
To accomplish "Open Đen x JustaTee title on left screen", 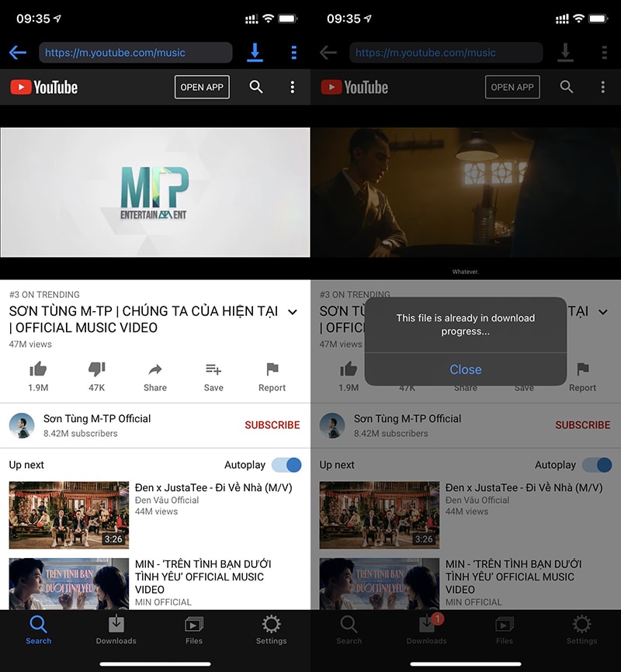I will 213,488.
